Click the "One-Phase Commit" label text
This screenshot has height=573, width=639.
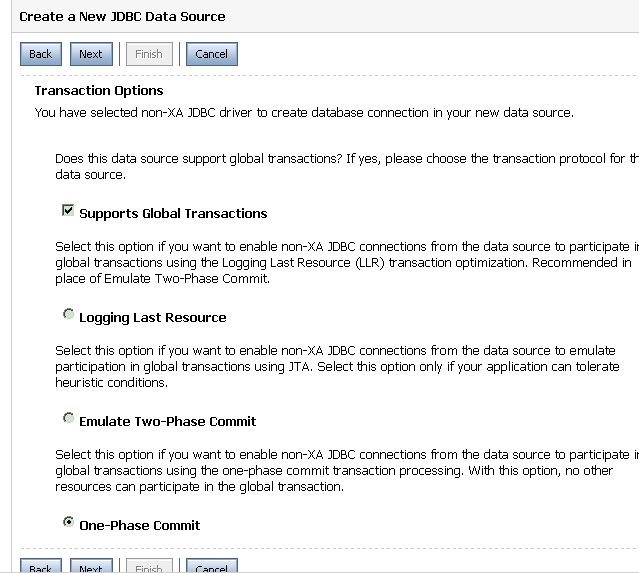coord(139,525)
